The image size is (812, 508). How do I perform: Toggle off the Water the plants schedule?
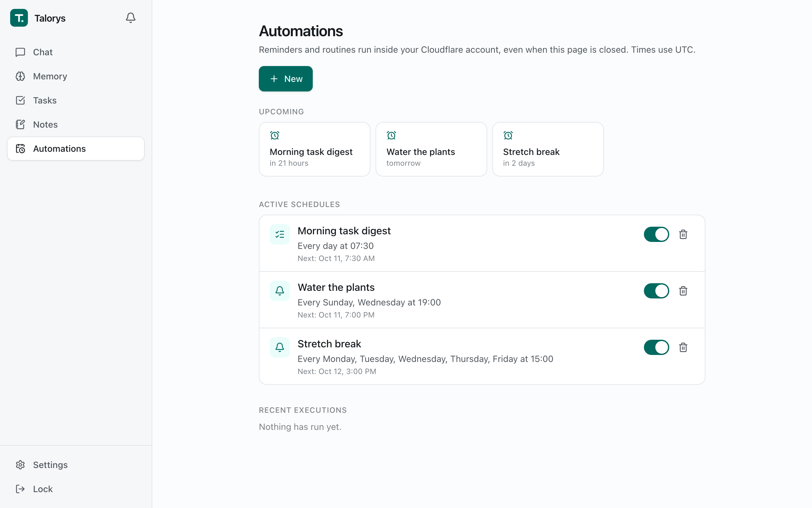click(x=656, y=291)
